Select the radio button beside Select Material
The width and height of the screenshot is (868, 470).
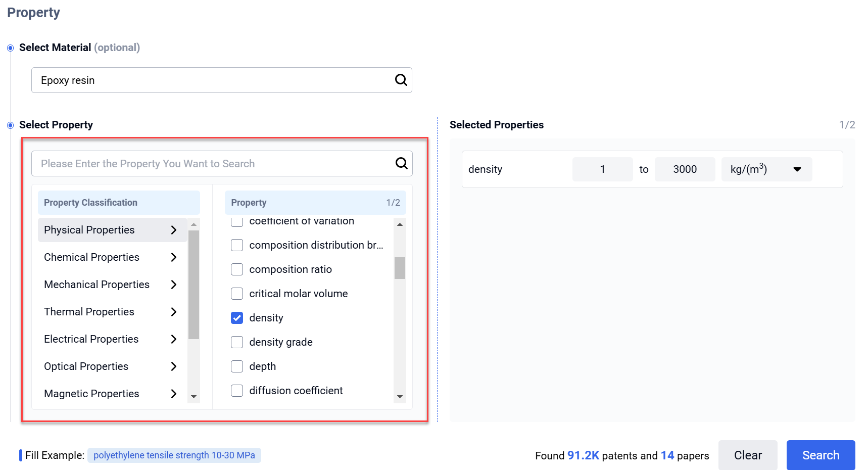point(10,48)
